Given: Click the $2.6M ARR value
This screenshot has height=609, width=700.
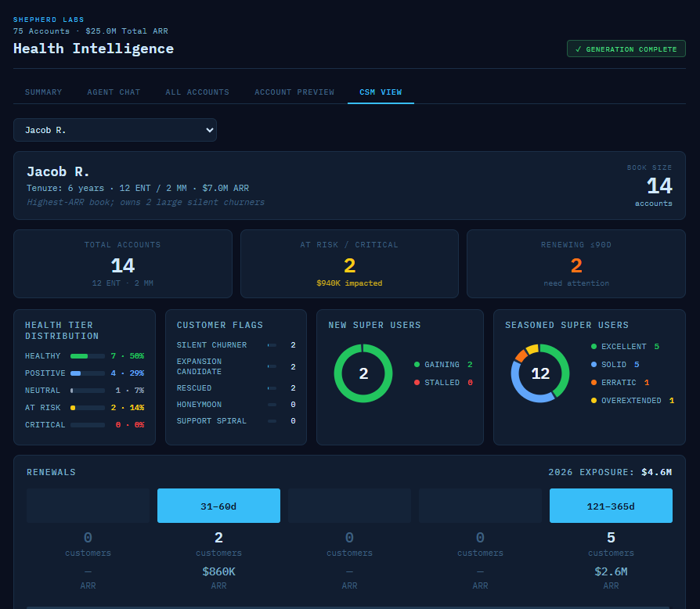Looking at the screenshot, I should (611, 571).
